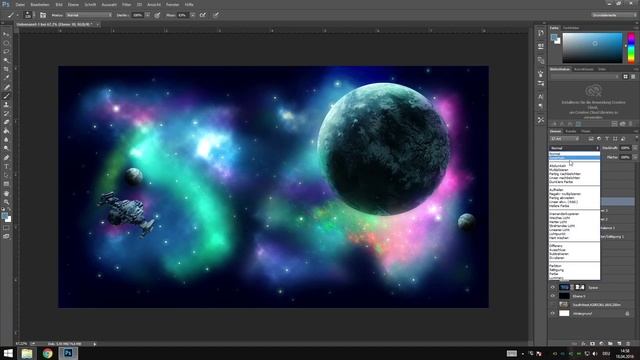This screenshot has height=360, width=640.
Task: Select the Move tool
Action: click(x=6, y=34)
